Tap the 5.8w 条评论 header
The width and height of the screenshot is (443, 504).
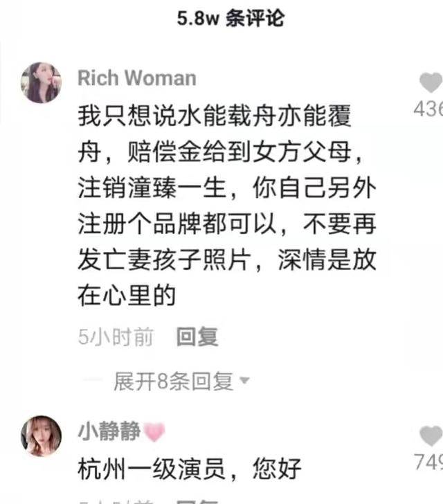click(x=230, y=18)
